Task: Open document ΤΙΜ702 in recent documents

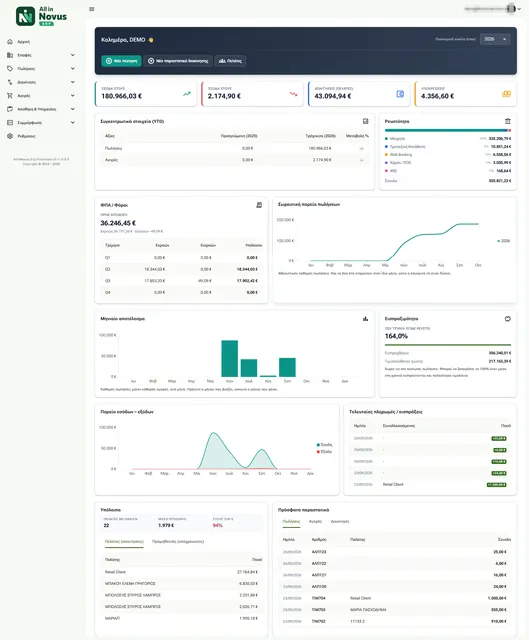Action: [x=318, y=621]
